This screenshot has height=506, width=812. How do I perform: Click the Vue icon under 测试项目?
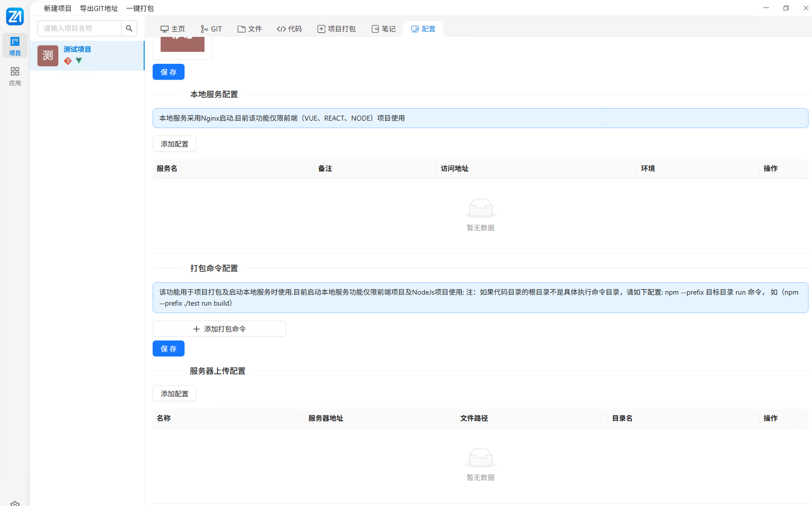(79, 60)
